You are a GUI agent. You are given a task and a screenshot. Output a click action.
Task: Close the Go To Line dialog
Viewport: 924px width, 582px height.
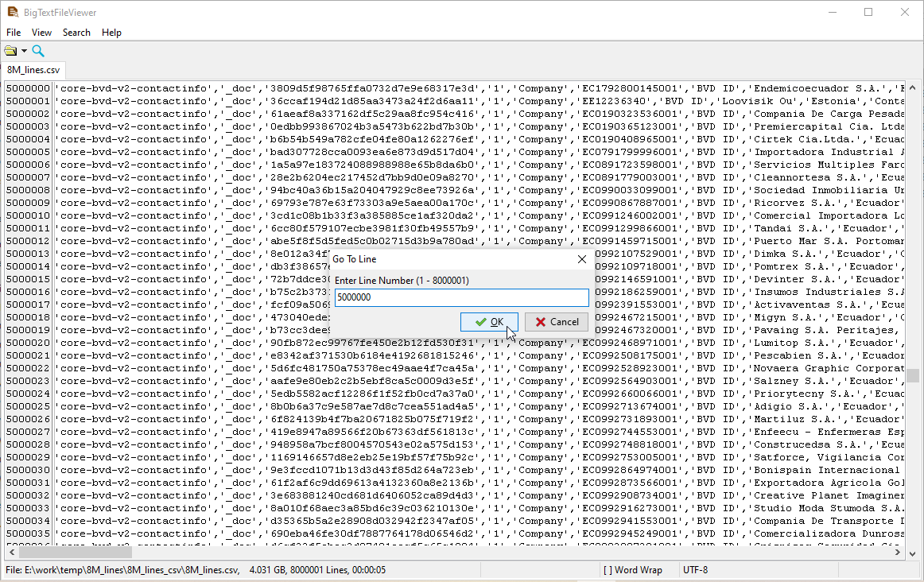[x=581, y=259]
